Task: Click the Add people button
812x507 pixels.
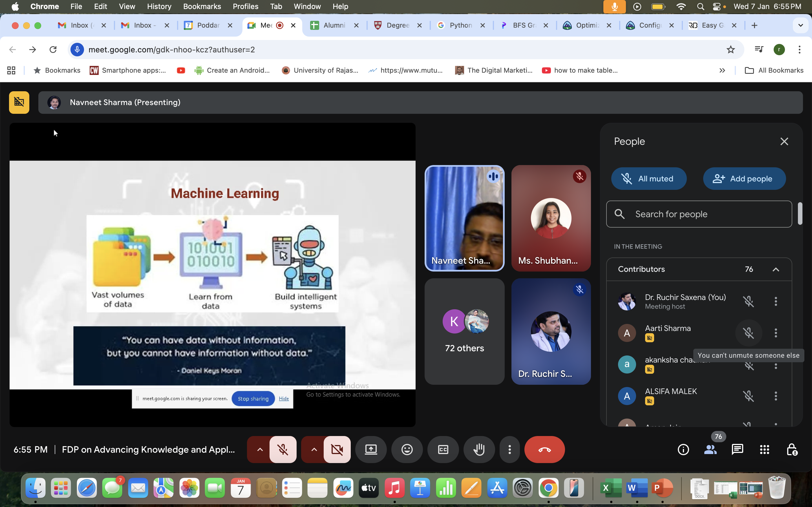Action: point(744,179)
